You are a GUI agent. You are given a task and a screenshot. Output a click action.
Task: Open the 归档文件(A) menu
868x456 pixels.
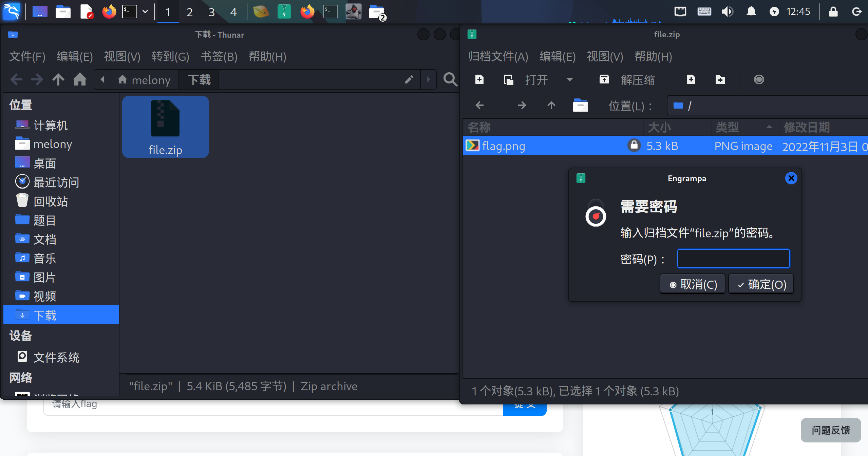(498, 56)
